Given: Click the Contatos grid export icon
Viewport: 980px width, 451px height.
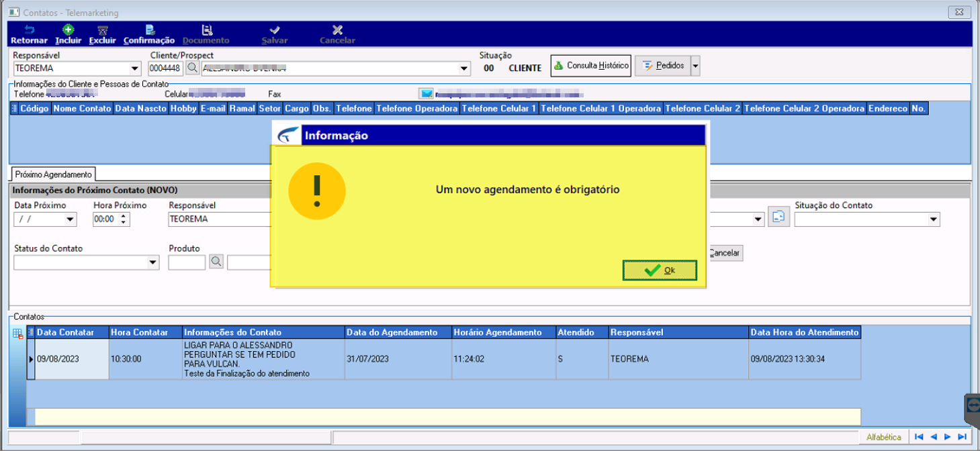Looking at the screenshot, I should 18,334.
